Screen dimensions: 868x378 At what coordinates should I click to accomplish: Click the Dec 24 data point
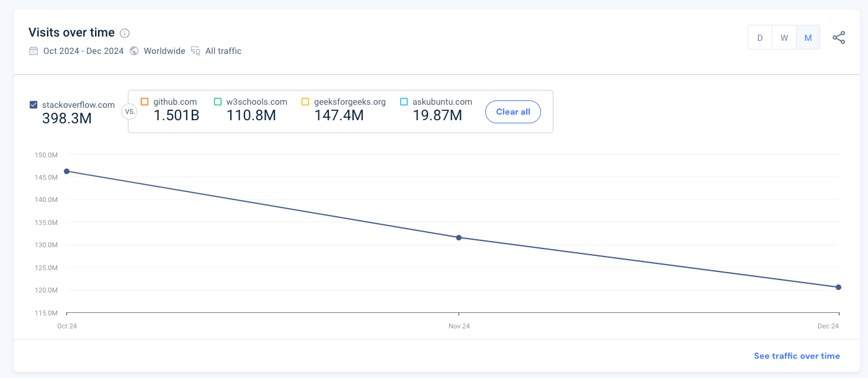pyautogui.click(x=838, y=287)
